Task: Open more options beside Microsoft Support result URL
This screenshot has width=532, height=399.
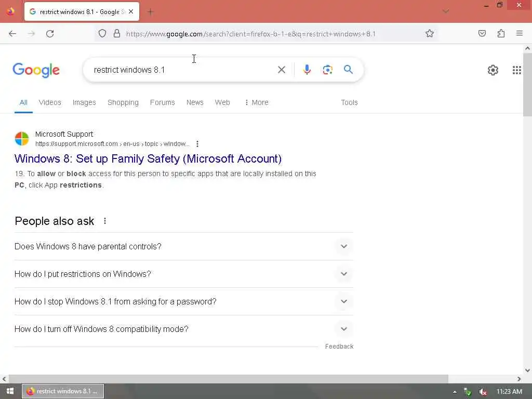Action: (197, 144)
